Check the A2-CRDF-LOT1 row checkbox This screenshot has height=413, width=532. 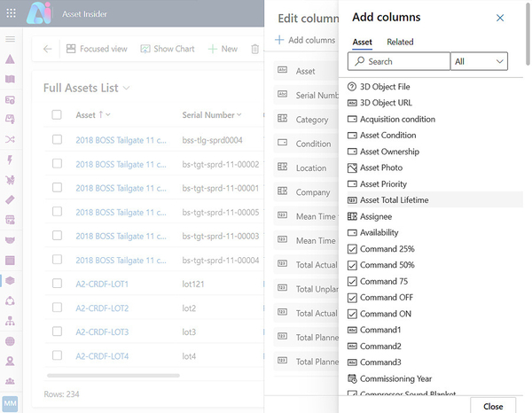tap(57, 283)
